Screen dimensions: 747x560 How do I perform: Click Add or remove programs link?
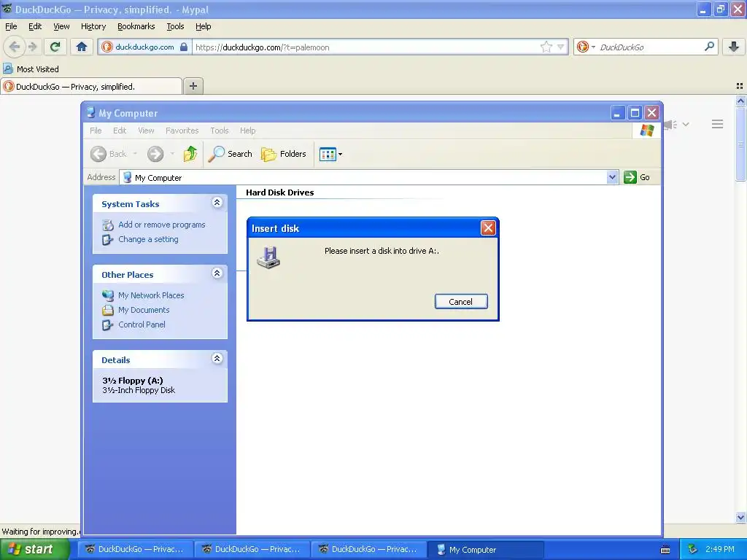tap(161, 225)
